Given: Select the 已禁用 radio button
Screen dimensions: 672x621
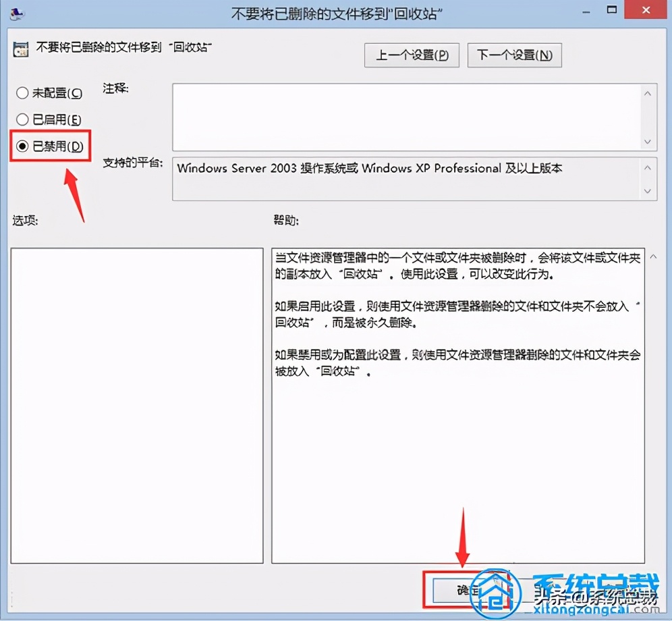Looking at the screenshot, I should point(22,146).
